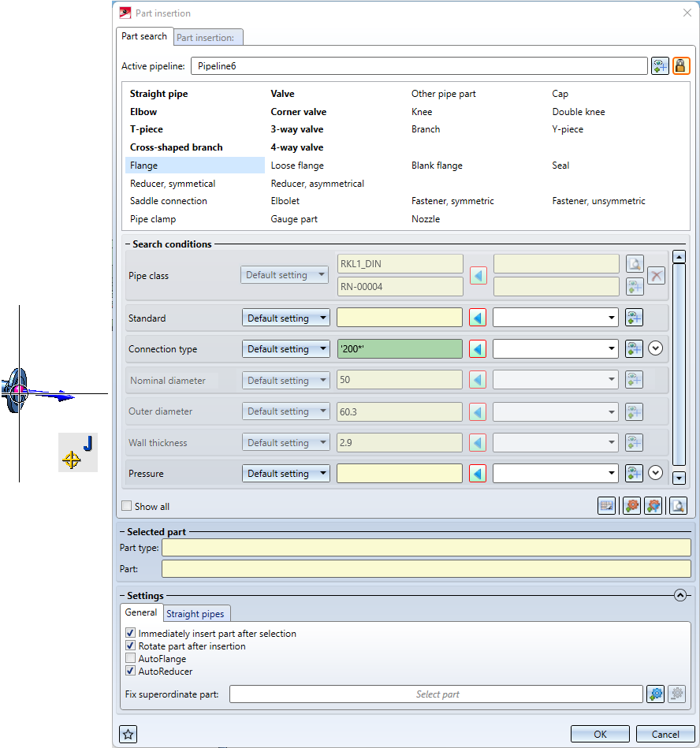Uncheck Rotate part after insertion
Viewport: 700px width, 748px height.
tap(131, 646)
